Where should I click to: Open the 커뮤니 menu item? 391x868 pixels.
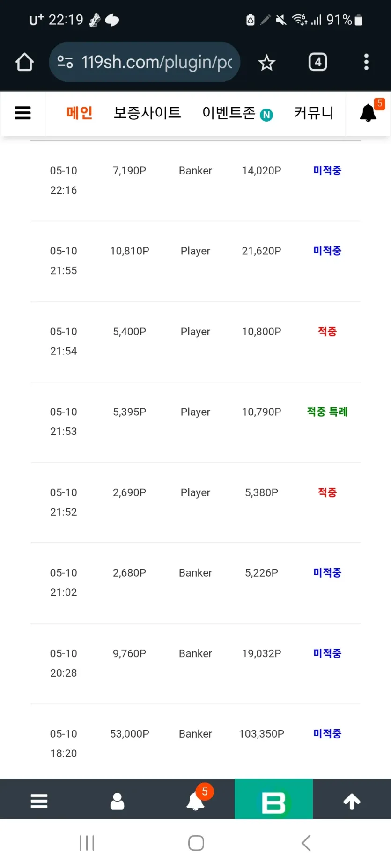pos(314,113)
